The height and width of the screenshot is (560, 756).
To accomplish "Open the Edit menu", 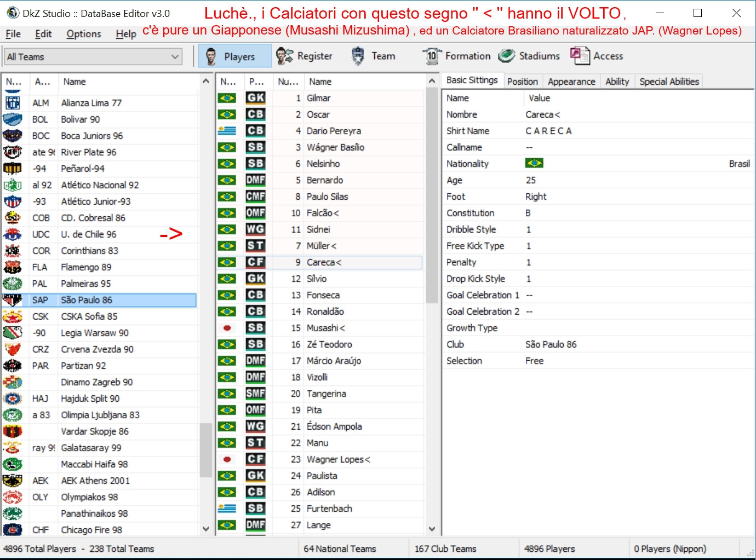I will coord(43,34).
